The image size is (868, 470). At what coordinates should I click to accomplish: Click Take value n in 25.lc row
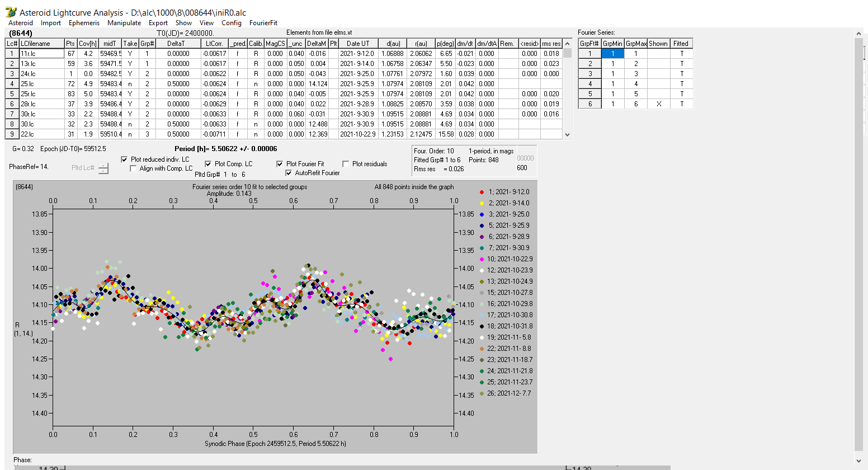[x=130, y=84]
